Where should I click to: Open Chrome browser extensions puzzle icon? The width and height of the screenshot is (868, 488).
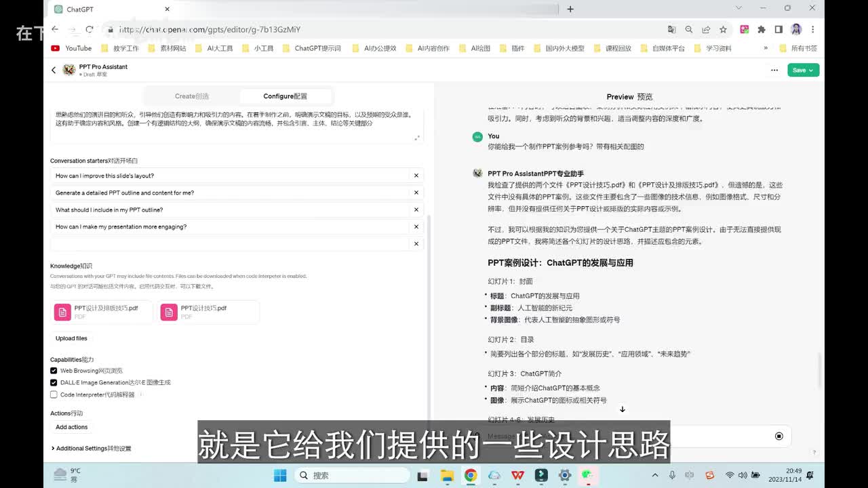click(761, 29)
